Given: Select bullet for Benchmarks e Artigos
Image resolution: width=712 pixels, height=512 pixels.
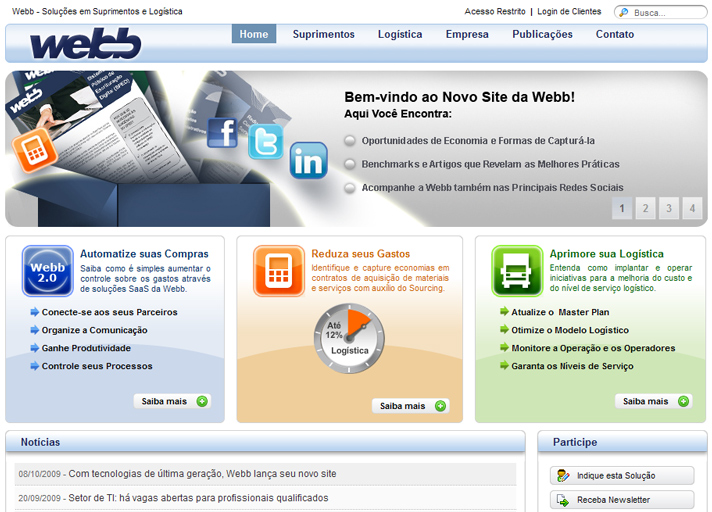Looking at the screenshot, I should [x=350, y=164].
